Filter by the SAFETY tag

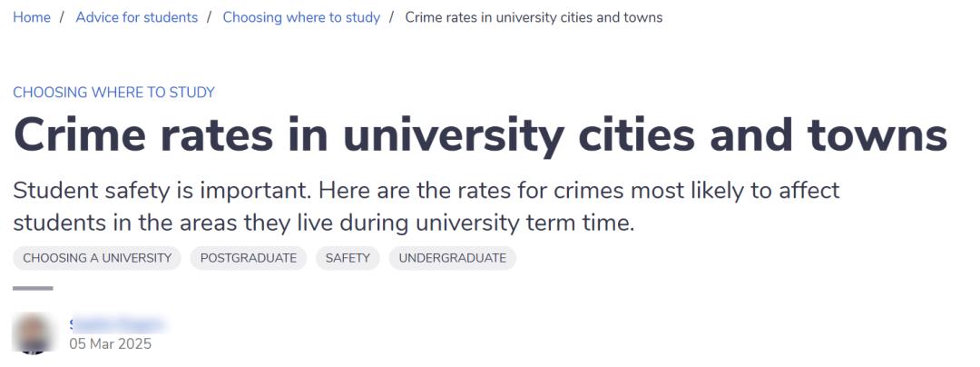click(x=348, y=258)
